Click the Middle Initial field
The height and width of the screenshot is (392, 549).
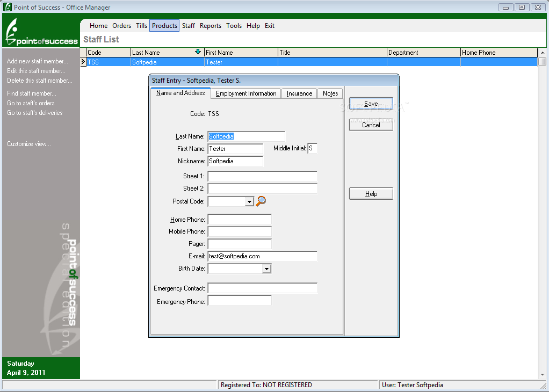312,148
